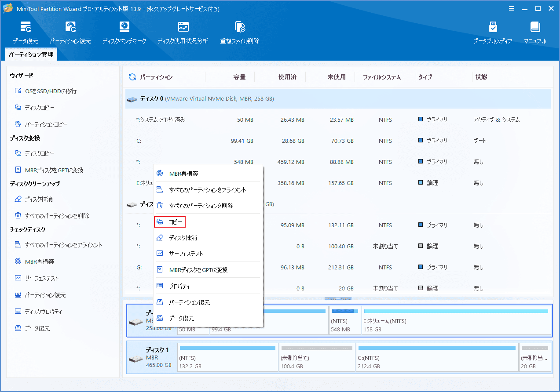The width and height of the screenshot is (560, 392).
Task: Select the ディスク 0 header row in the list
Action: point(338,99)
